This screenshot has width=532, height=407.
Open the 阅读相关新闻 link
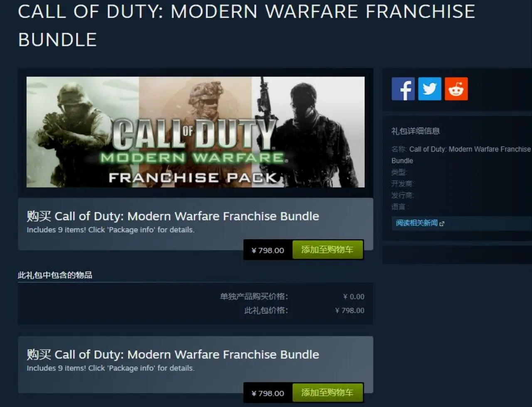pos(416,223)
